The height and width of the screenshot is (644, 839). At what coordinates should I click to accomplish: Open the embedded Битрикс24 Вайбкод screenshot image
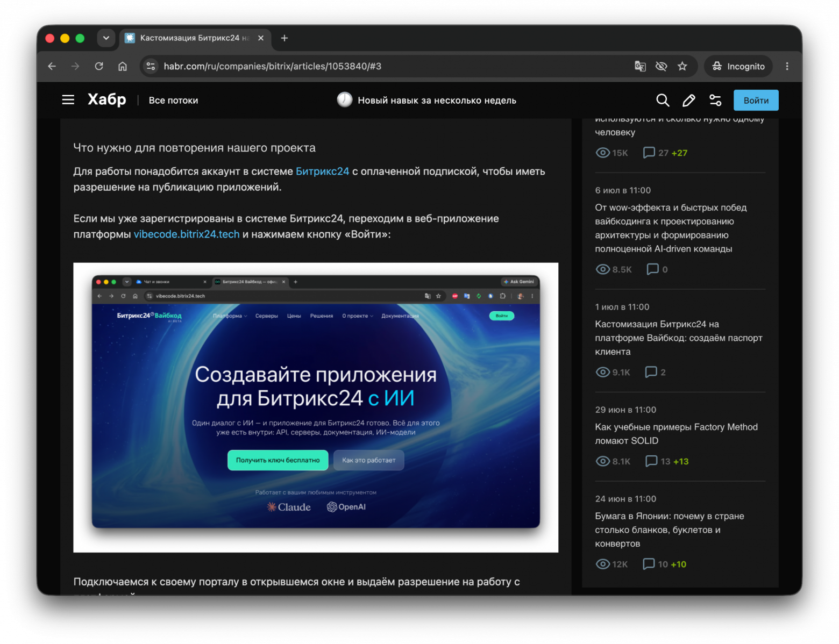[x=316, y=407]
